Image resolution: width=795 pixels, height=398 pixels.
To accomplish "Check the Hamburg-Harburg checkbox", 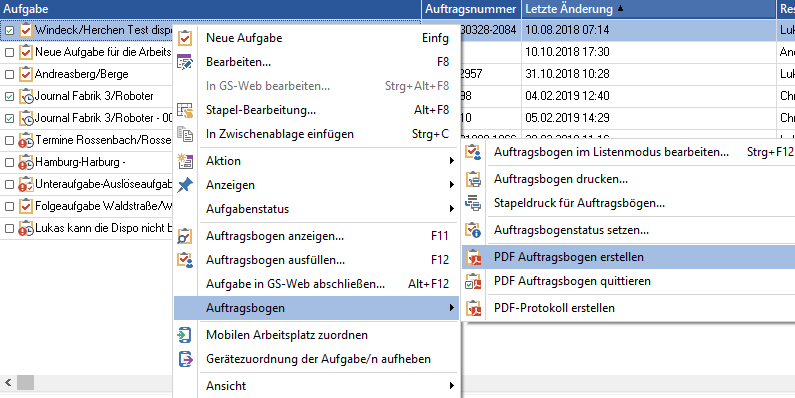I will point(9,163).
